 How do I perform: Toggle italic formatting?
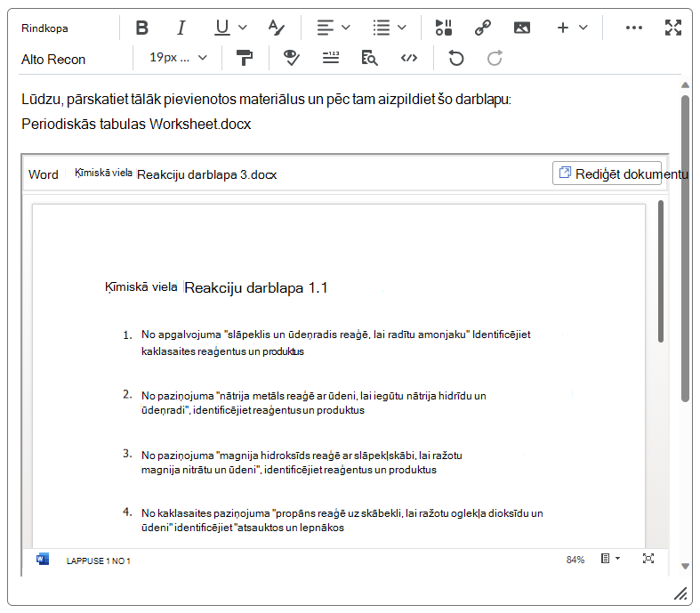[x=181, y=28]
